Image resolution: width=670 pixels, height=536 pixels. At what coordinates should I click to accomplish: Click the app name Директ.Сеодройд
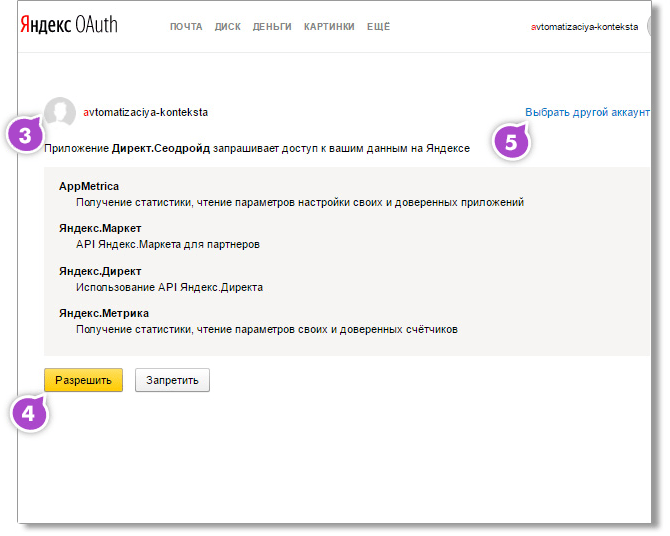point(161,148)
